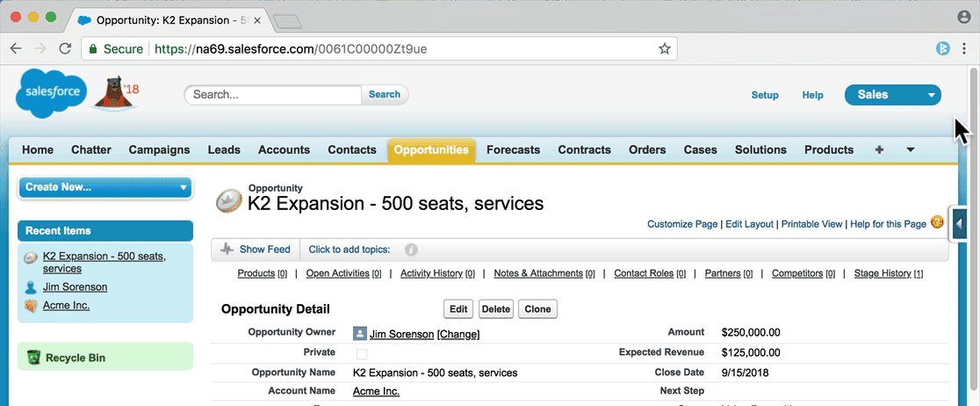Open the Accounts tab

284,149
